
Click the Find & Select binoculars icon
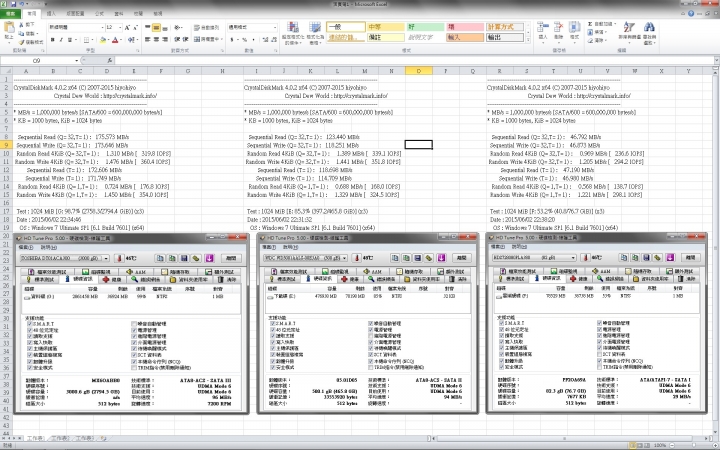pos(649,27)
